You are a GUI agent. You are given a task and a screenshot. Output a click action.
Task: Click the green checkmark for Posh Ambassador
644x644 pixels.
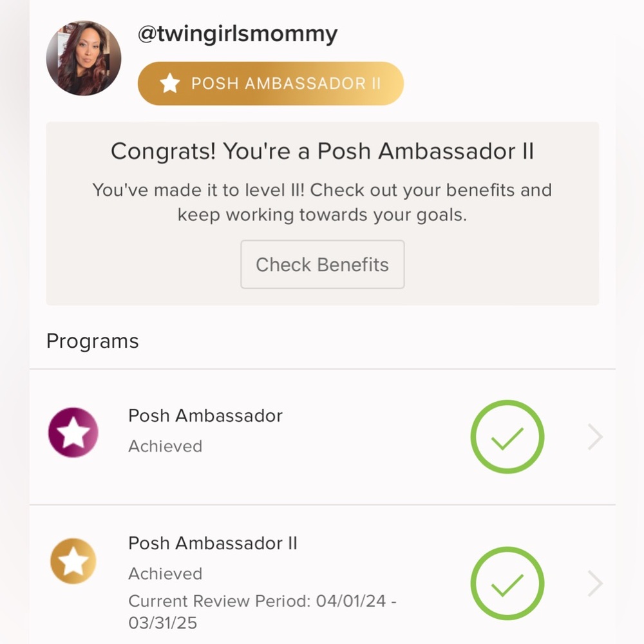coord(507,437)
